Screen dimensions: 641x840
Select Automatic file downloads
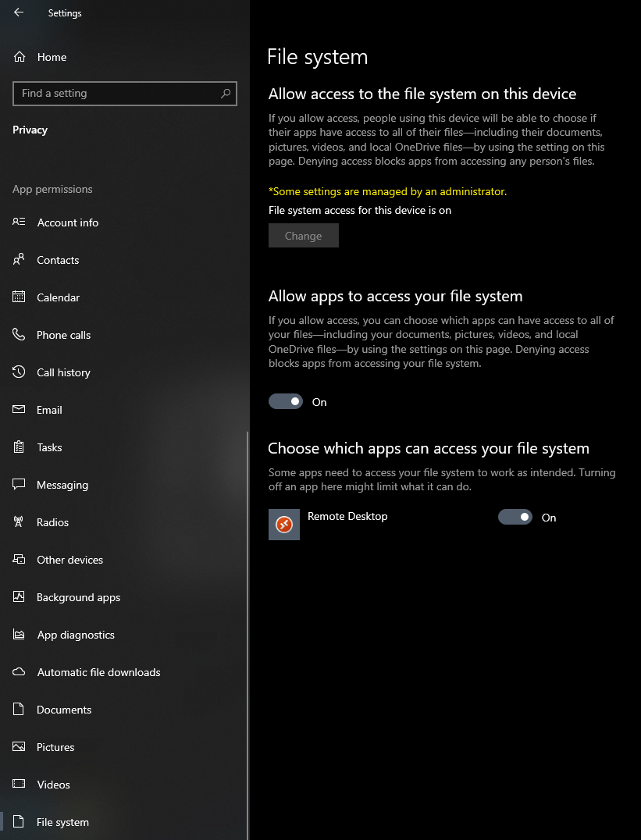pos(123,672)
